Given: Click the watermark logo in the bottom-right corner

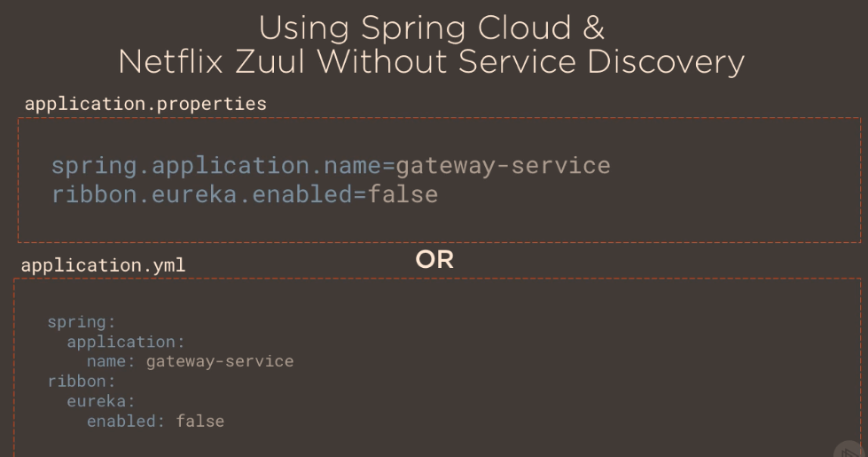Looking at the screenshot, I should click(853, 448).
